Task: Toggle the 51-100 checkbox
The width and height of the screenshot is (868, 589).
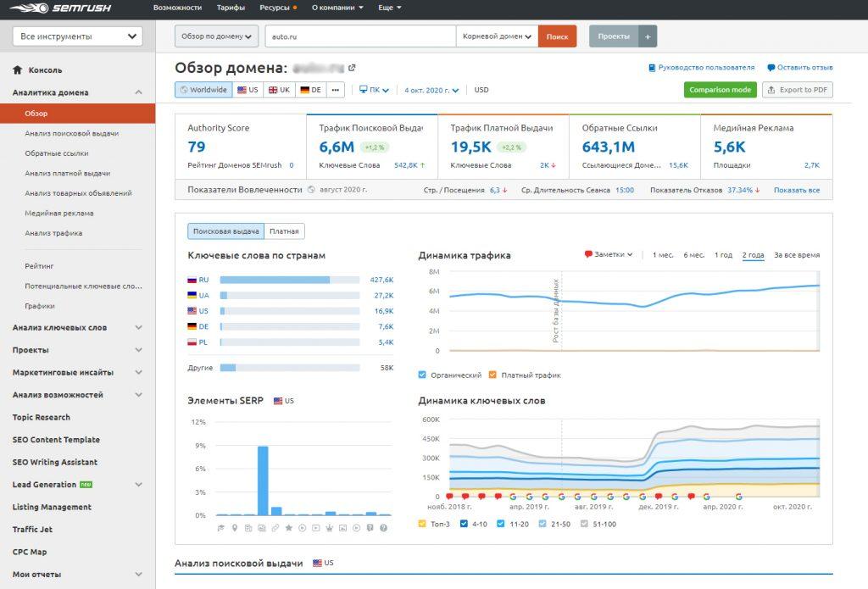Action: [584, 524]
